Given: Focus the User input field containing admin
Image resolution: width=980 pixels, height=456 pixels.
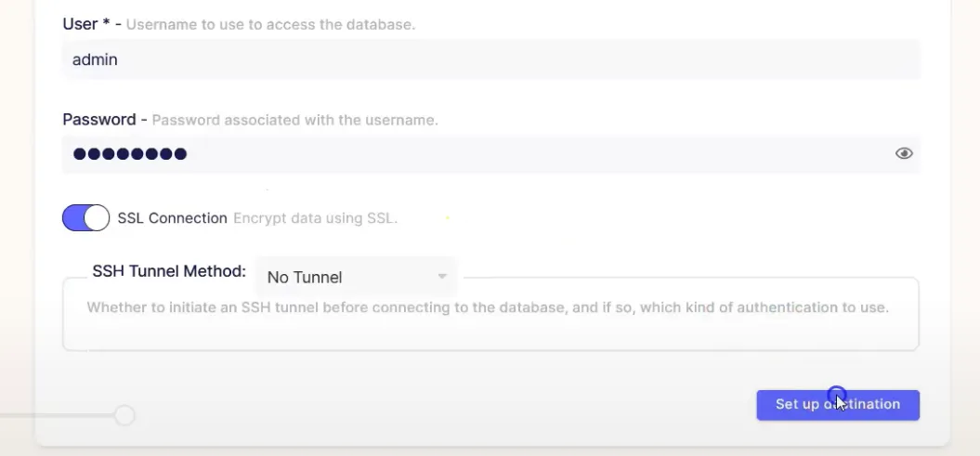Looking at the screenshot, I should click(491, 59).
